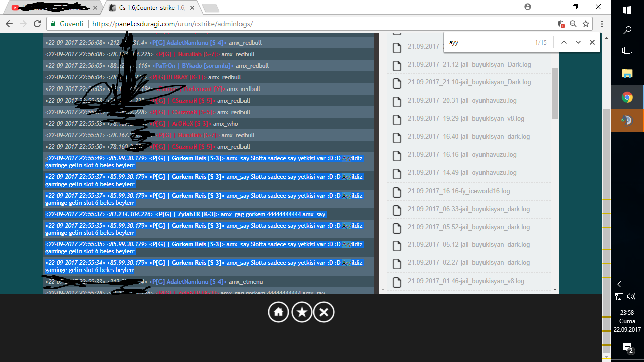Click the star circle icon at bottom
Viewport: 644px width, 362px height.
pos(302,312)
